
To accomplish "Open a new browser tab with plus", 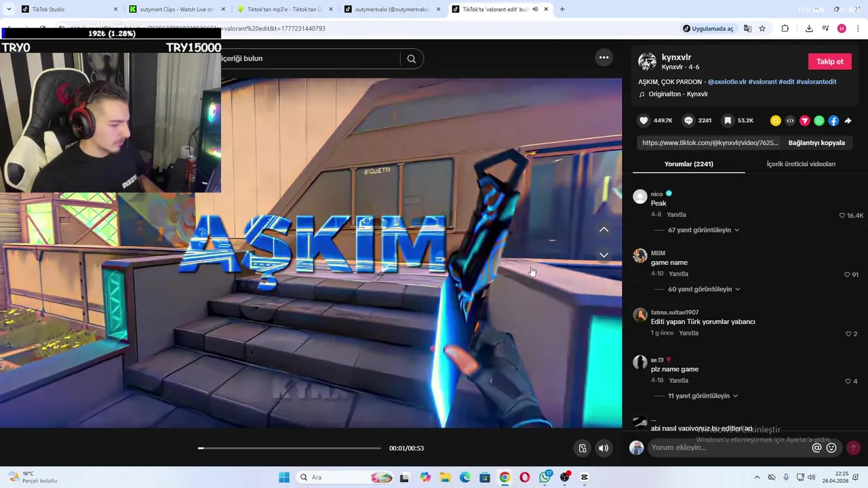I will coord(562,9).
